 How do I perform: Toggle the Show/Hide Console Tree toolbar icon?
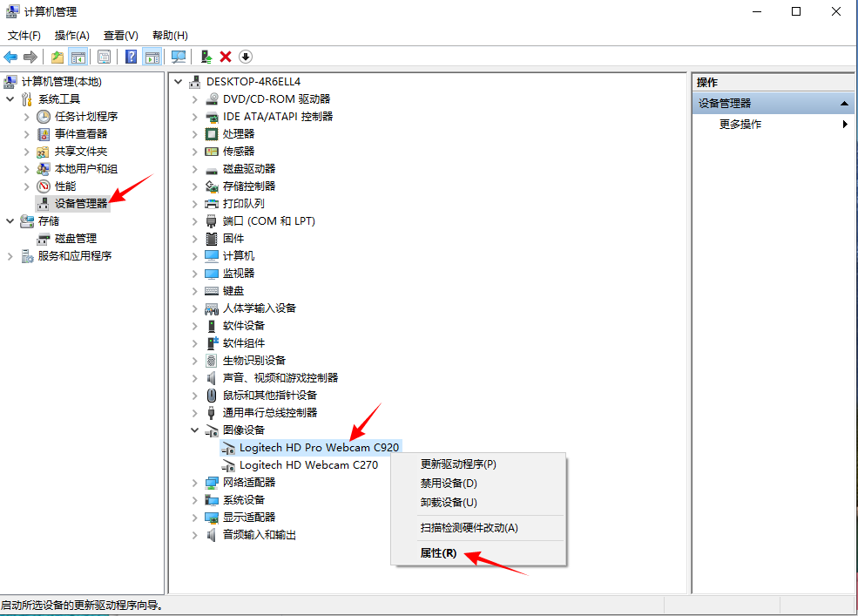[78, 57]
